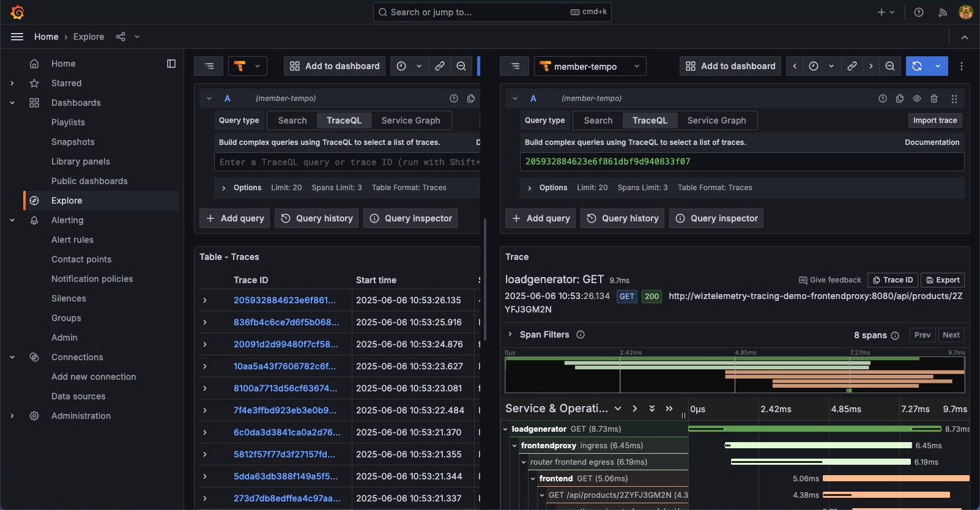Collapse the loadgenerator span row

click(506, 429)
